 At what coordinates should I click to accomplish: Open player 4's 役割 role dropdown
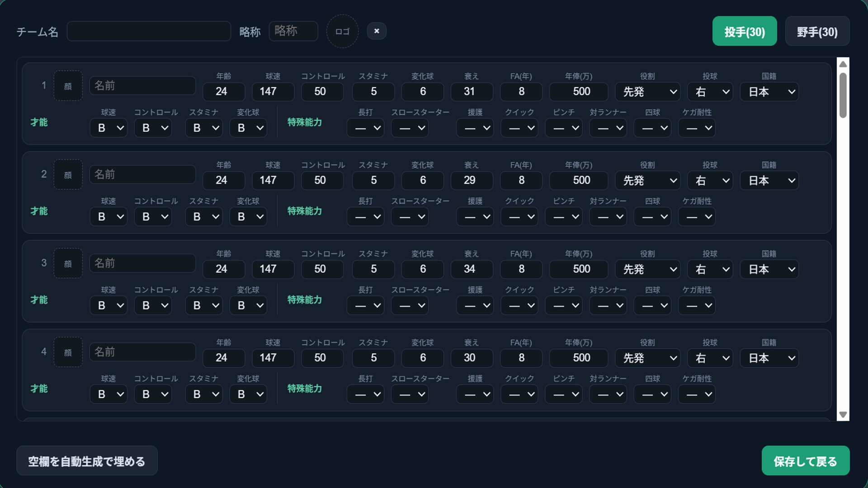click(x=648, y=358)
